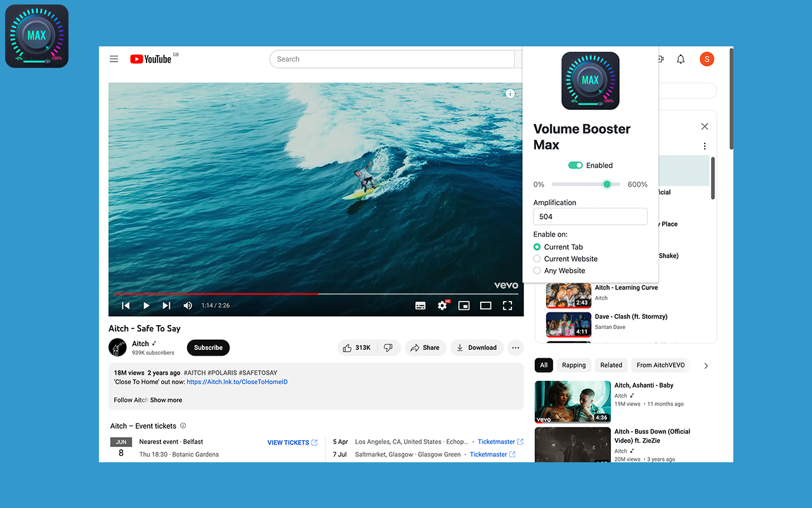Image resolution: width=812 pixels, height=508 pixels.
Task: Subscribe to the Aitch channel
Action: coord(208,347)
